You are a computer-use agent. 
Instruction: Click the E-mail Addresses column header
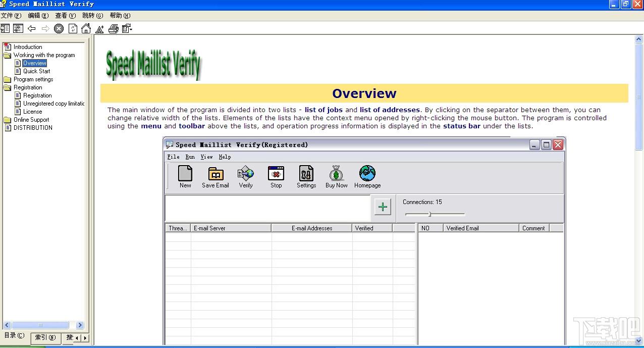(312, 228)
